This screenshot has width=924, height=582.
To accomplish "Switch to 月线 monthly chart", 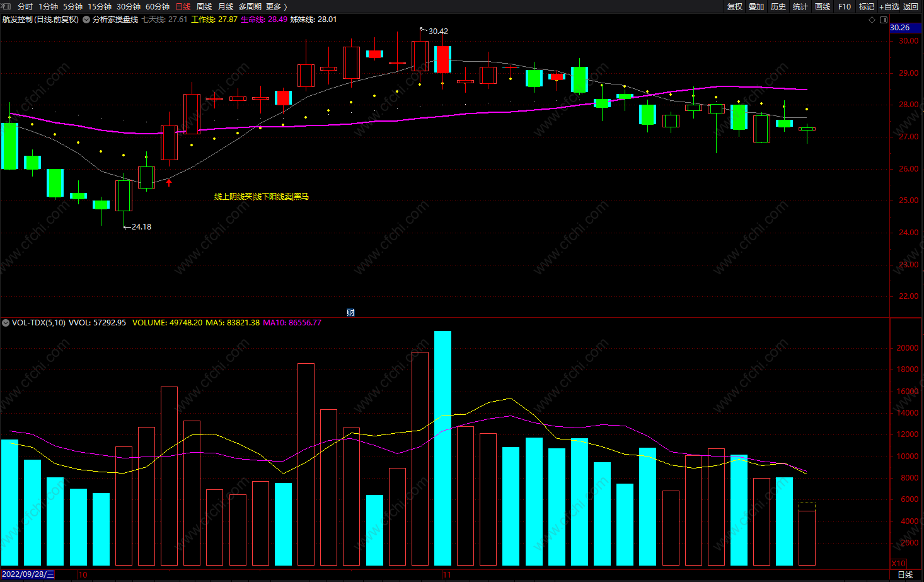I will click(226, 6).
